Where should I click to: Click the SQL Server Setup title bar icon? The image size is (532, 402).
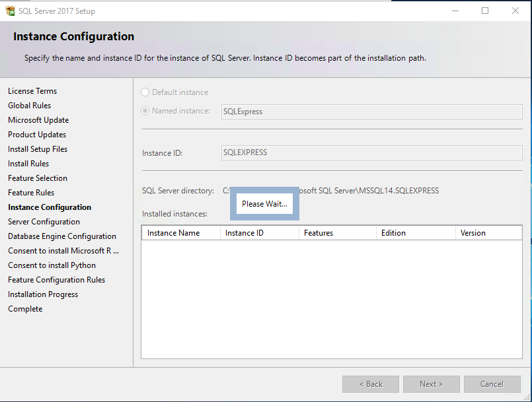[x=11, y=11]
